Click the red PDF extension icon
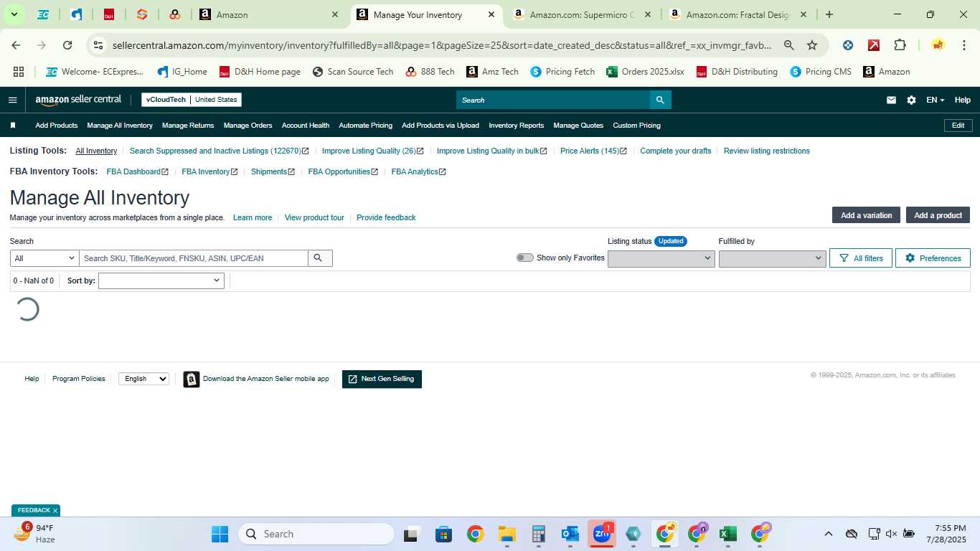 (x=874, y=45)
